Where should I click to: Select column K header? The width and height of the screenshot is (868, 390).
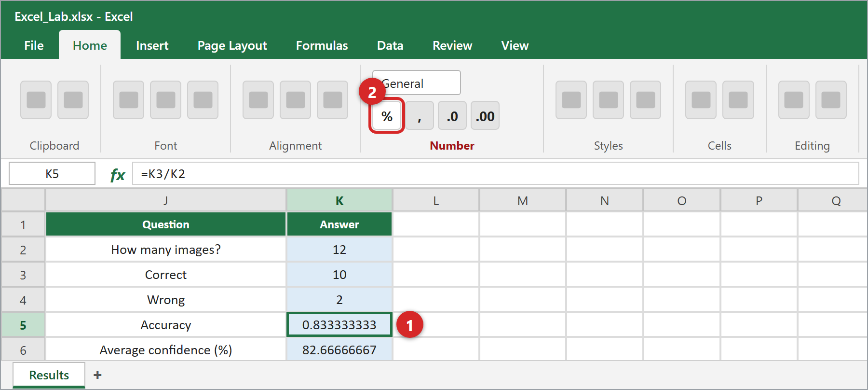pyautogui.click(x=339, y=200)
